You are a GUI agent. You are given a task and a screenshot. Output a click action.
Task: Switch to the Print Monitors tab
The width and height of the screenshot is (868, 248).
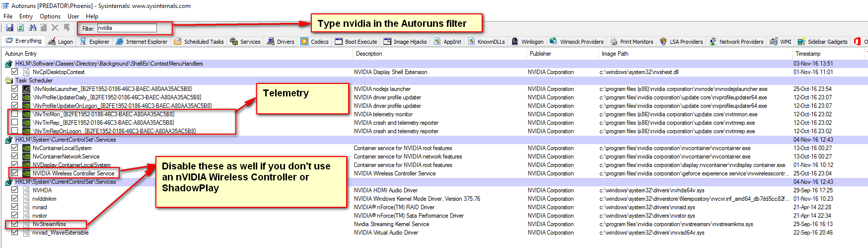click(632, 42)
